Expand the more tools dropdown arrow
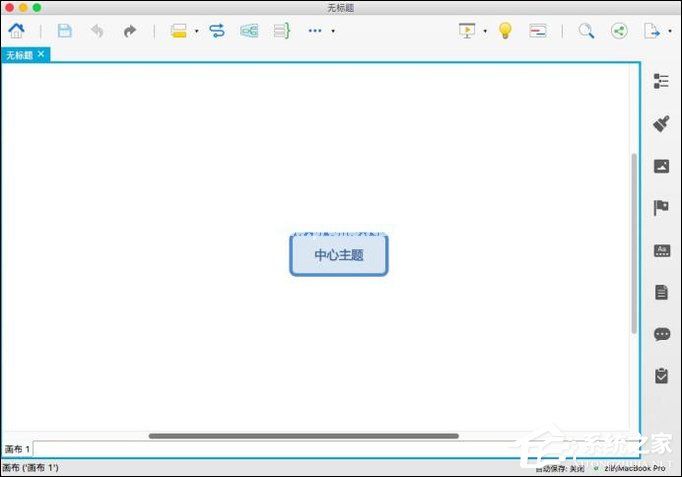 click(x=333, y=31)
